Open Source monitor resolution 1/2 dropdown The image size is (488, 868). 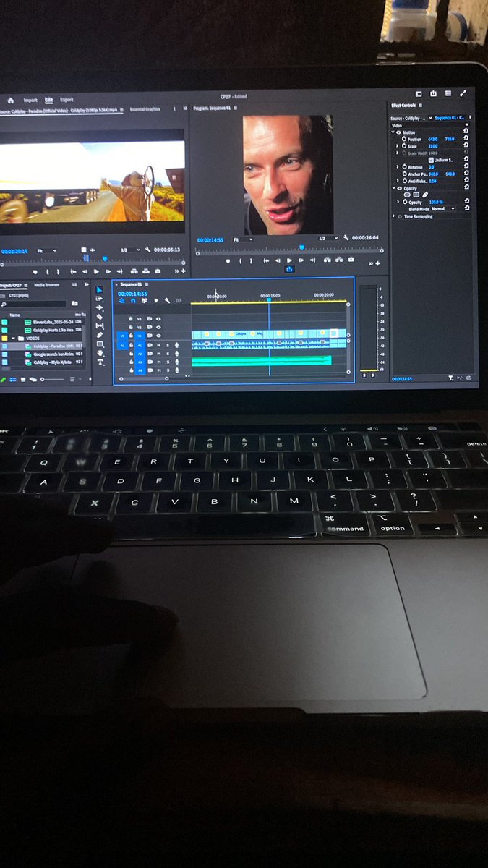click(130, 250)
